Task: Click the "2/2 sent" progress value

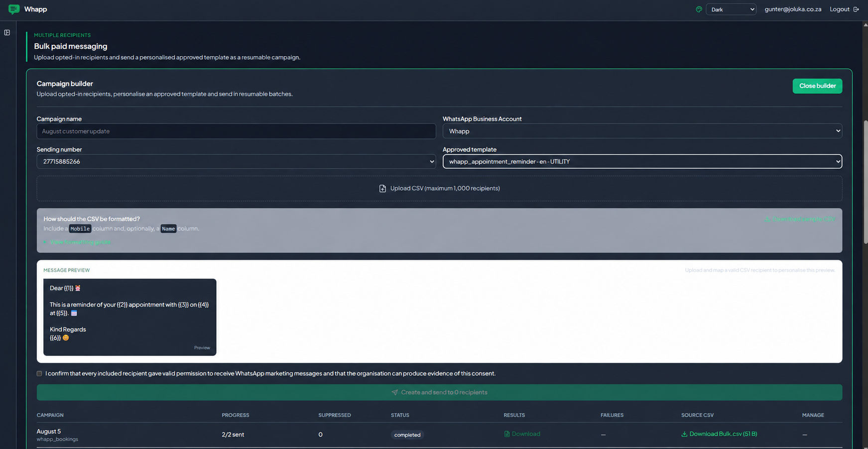Action: pos(233,435)
